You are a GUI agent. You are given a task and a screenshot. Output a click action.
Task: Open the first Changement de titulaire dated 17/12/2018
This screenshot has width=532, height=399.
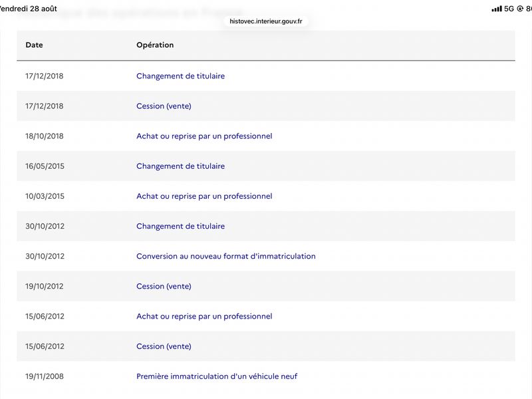[x=180, y=76]
